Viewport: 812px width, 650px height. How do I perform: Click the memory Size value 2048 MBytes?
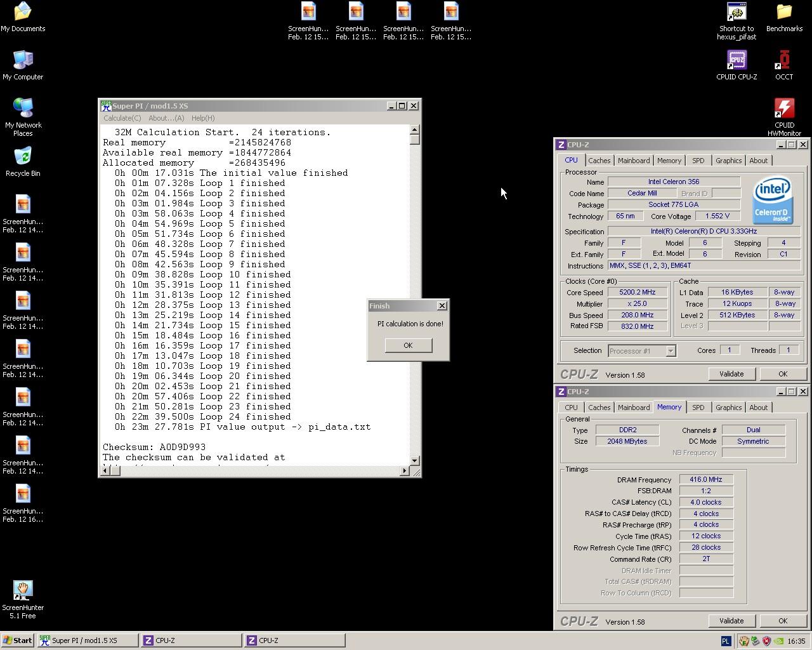point(627,441)
